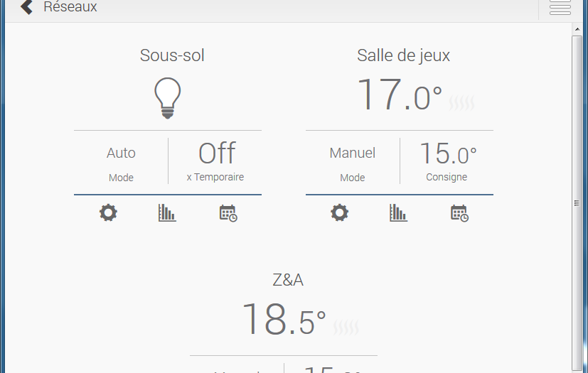
Task: Go back to Réseaux
Action: 70,8
